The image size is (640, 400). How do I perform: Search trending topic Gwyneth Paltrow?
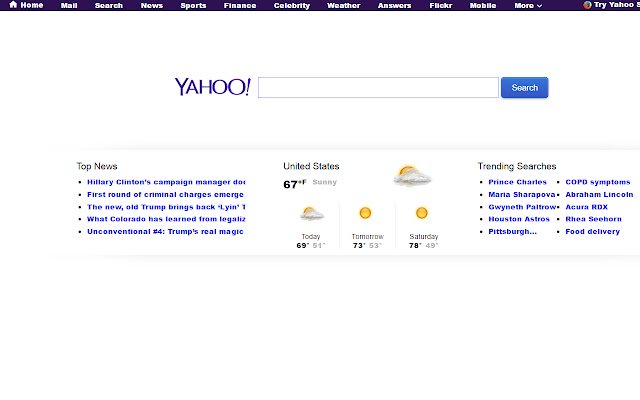pyautogui.click(x=522, y=207)
